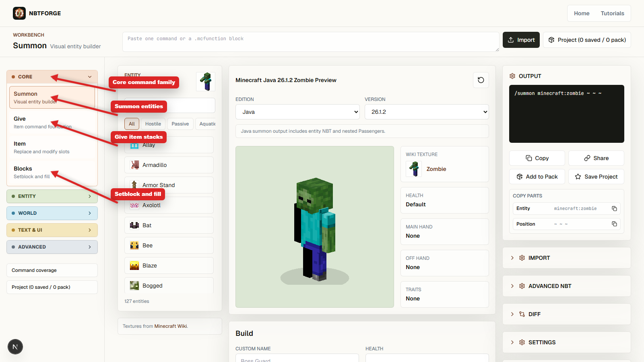Click Save Project button
The height and width of the screenshot is (362, 644).
coord(596,177)
